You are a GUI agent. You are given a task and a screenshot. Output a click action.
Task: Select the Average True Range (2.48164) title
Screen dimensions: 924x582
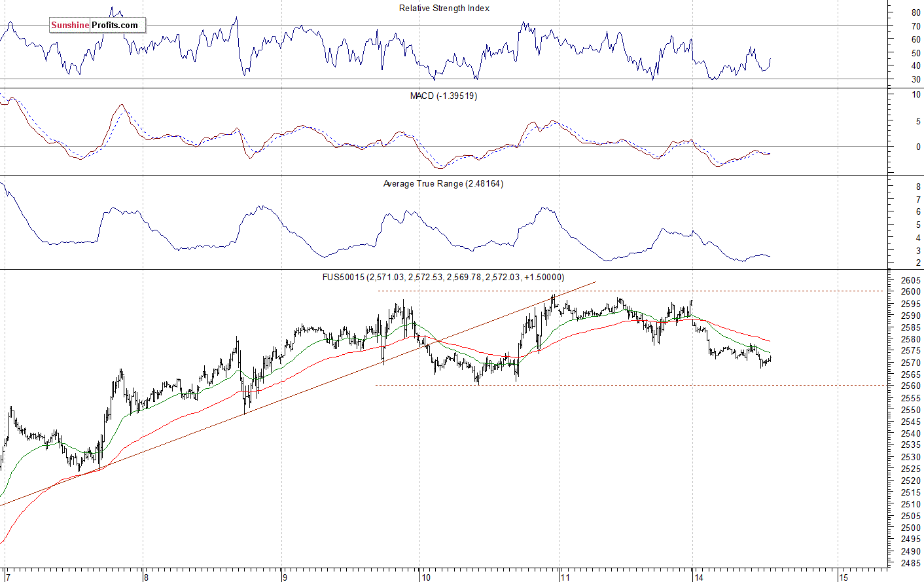coord(444,184)
